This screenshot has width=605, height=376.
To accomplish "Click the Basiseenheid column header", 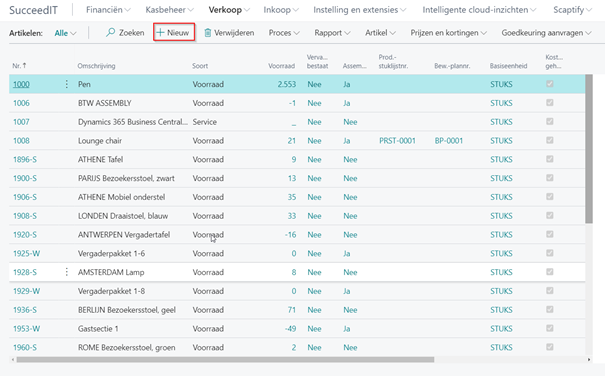I will (508, 66).
